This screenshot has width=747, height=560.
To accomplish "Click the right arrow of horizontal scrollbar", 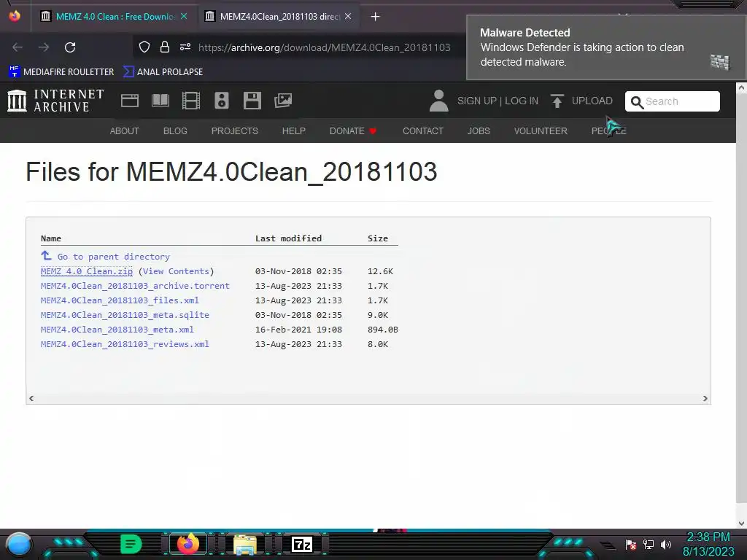I will click(x=705, y=399).
